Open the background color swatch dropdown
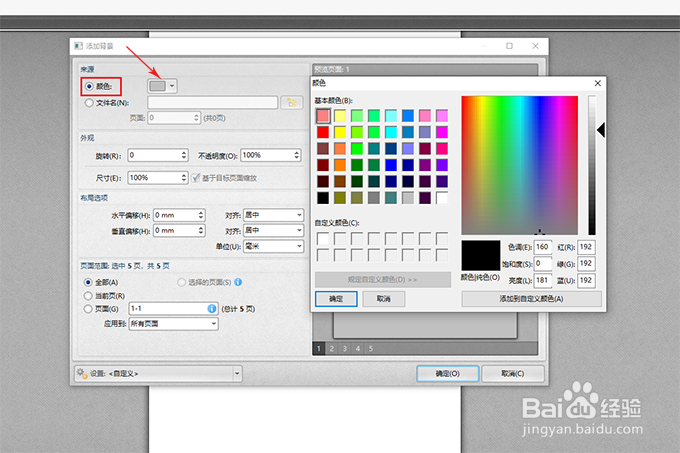Viewport: 680px width, 453px height. 172,86
